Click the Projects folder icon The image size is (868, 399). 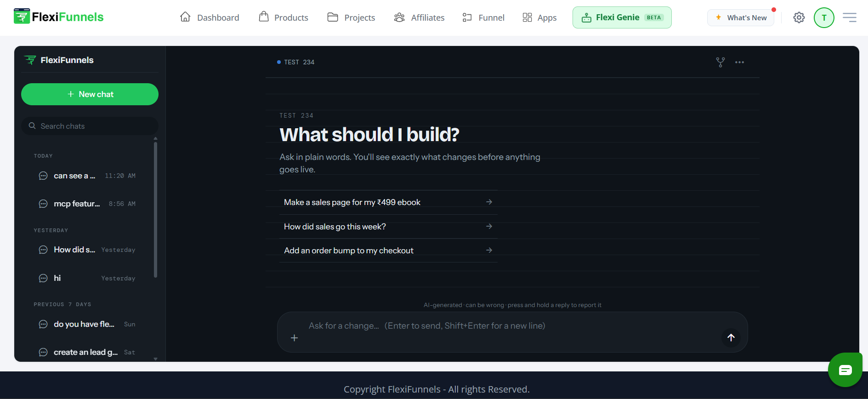[333, 17]
